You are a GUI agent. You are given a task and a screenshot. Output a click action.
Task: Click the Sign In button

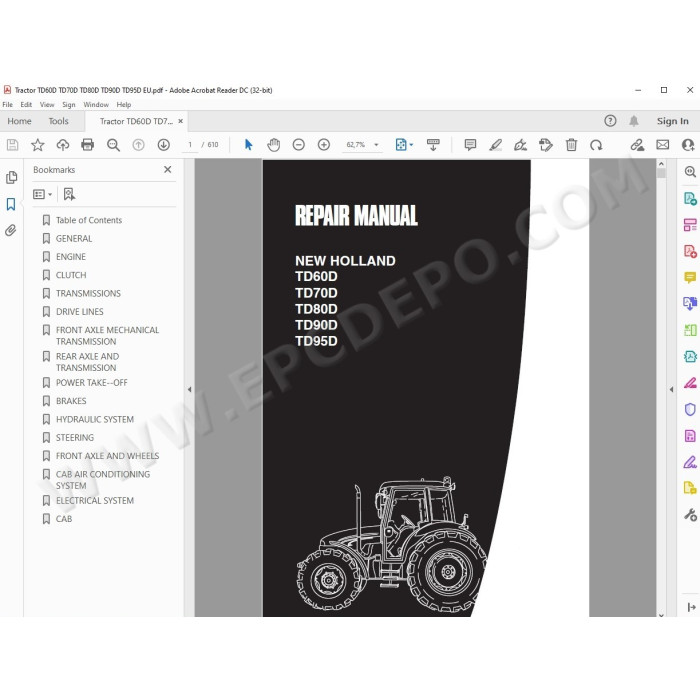tap(672, 121)
